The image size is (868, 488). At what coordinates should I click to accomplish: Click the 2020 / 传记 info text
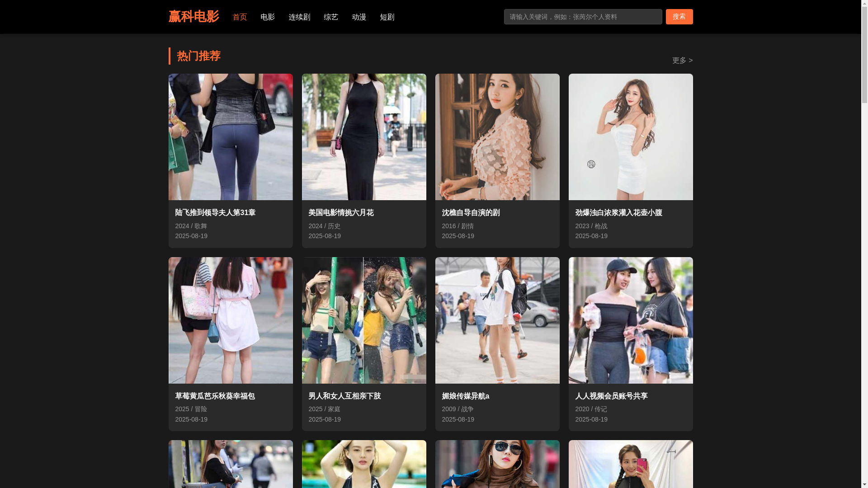tap(591, 409)
